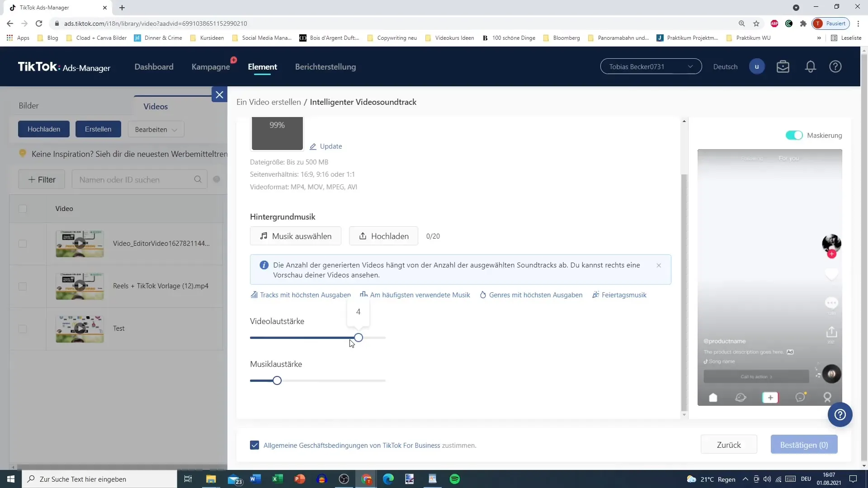Select checkbox for Video_EditorVideo1627821144 row
This screenshot has height=488, width=868.
(23, 244)
